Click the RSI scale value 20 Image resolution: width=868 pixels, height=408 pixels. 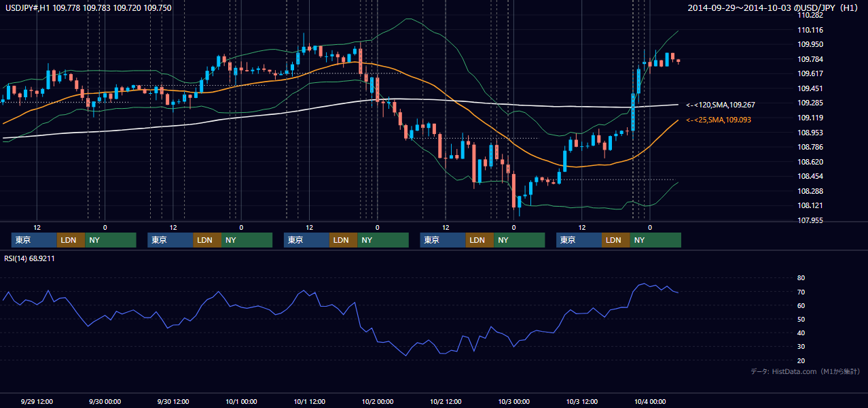[801, 360]
